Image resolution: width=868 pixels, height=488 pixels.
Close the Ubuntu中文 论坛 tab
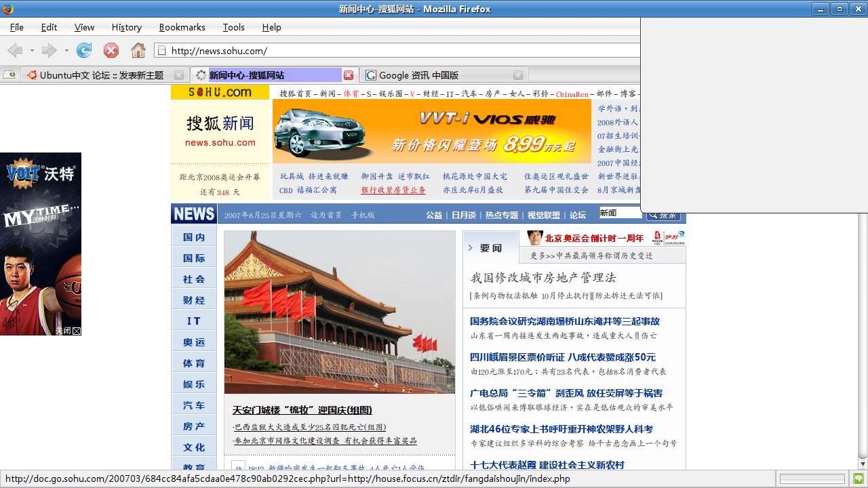(x=179, y=75)
